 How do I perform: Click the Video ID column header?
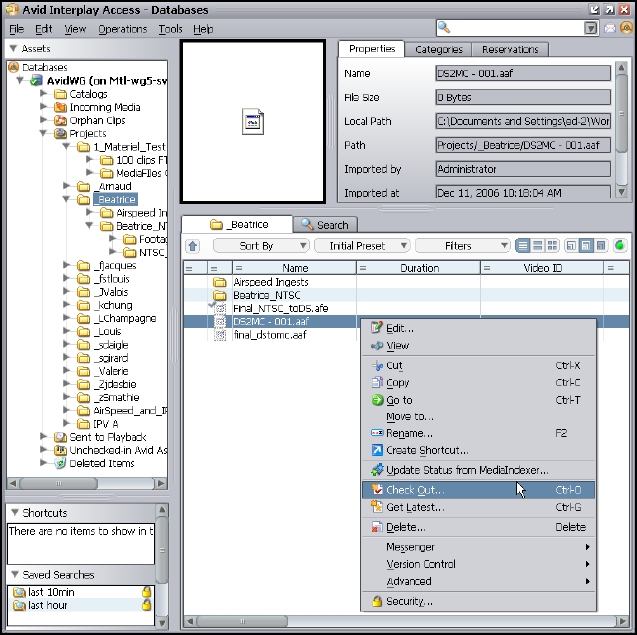click(542, 268)
